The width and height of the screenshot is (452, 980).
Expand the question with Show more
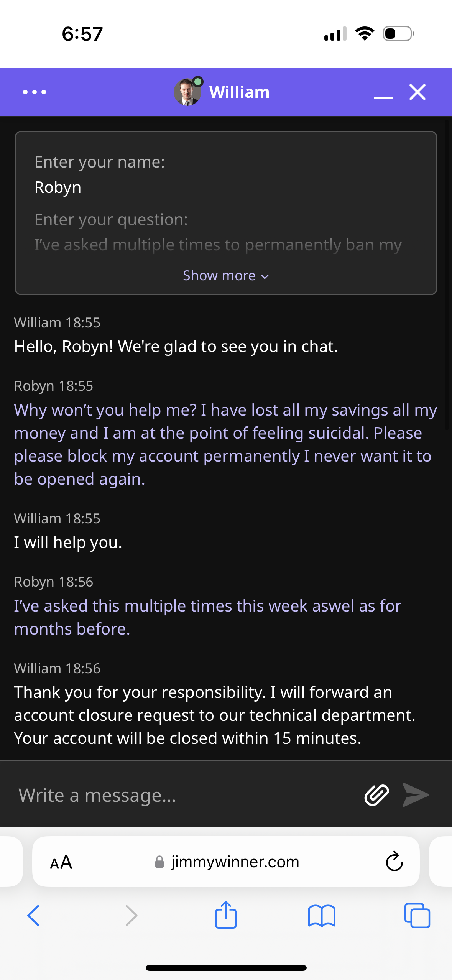coord(226,275)
